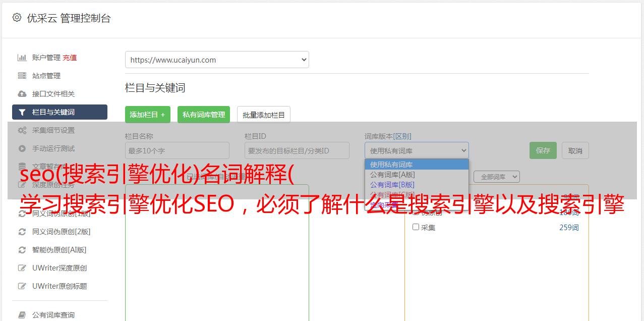Click the red 充值 link
This screenshot has height=321, width=644.
pos(70,58)
